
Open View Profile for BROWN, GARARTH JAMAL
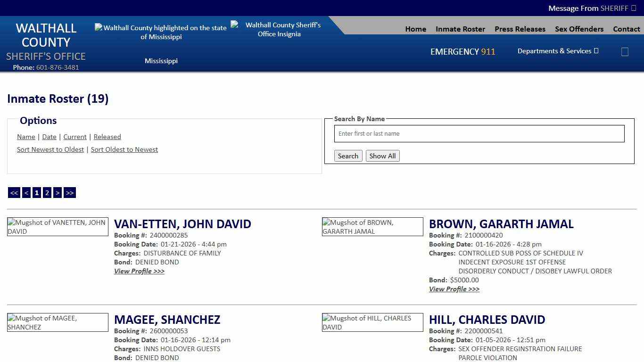point(454,289)
